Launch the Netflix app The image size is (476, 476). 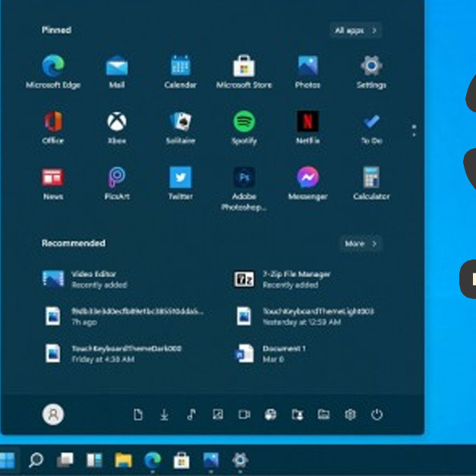[307, 128]
